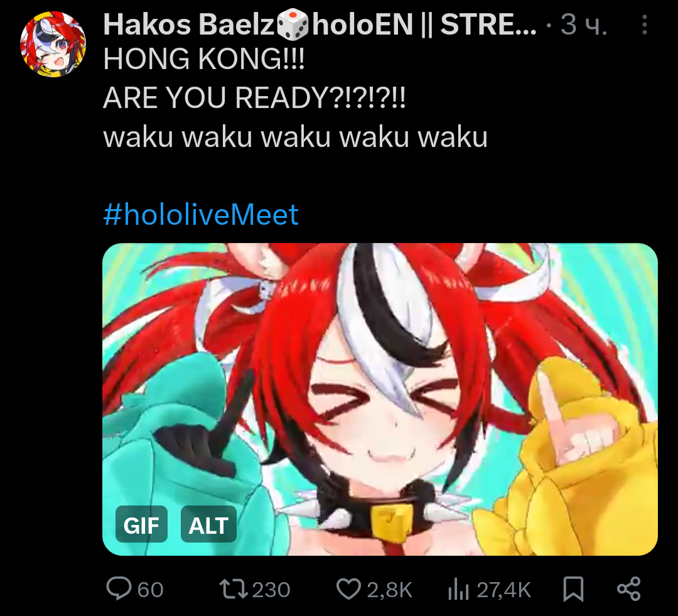Screen dimensions: 678x616
Task: Repost this tweet using the retweet icon
Action: 233,589
